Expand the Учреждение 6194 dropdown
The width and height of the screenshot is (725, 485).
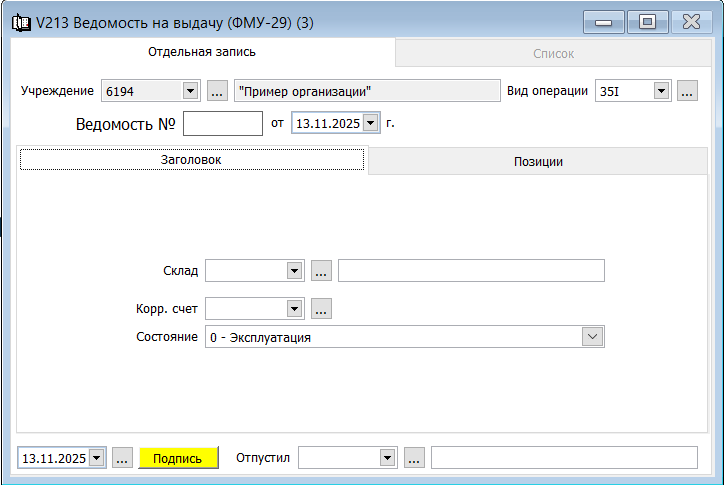pos(191,92)
